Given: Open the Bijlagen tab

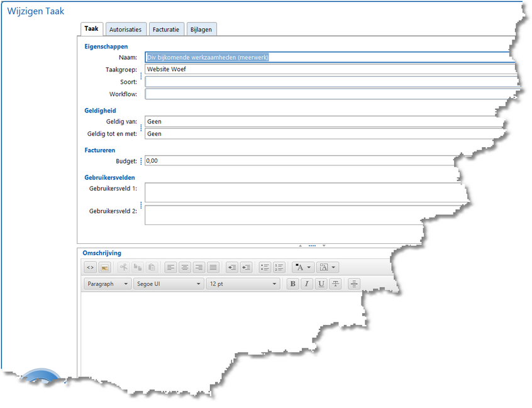Looking at the screenshot, I should (x=201, y=30).
